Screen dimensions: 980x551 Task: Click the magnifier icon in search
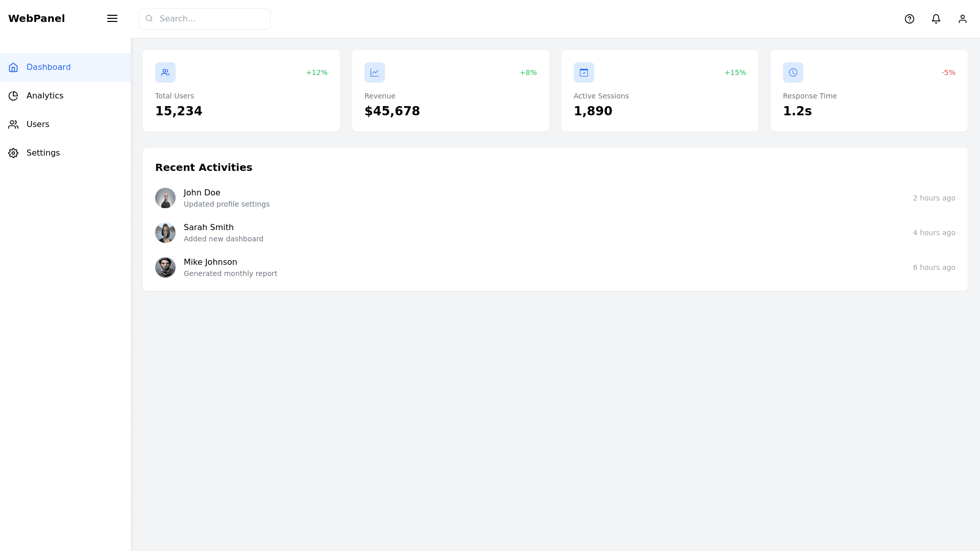149,19
